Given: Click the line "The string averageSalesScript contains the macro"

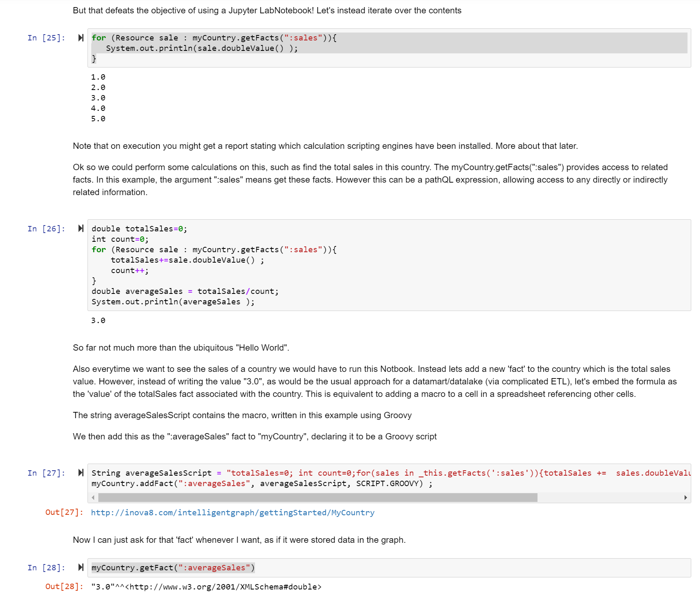Looking at the screenshot, I should tap(242, 415).
